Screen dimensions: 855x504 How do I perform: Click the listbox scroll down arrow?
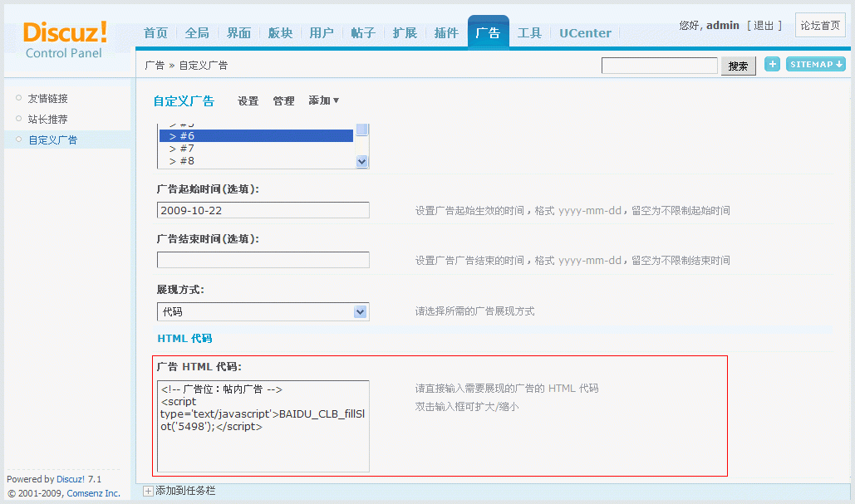pos(362,161)
